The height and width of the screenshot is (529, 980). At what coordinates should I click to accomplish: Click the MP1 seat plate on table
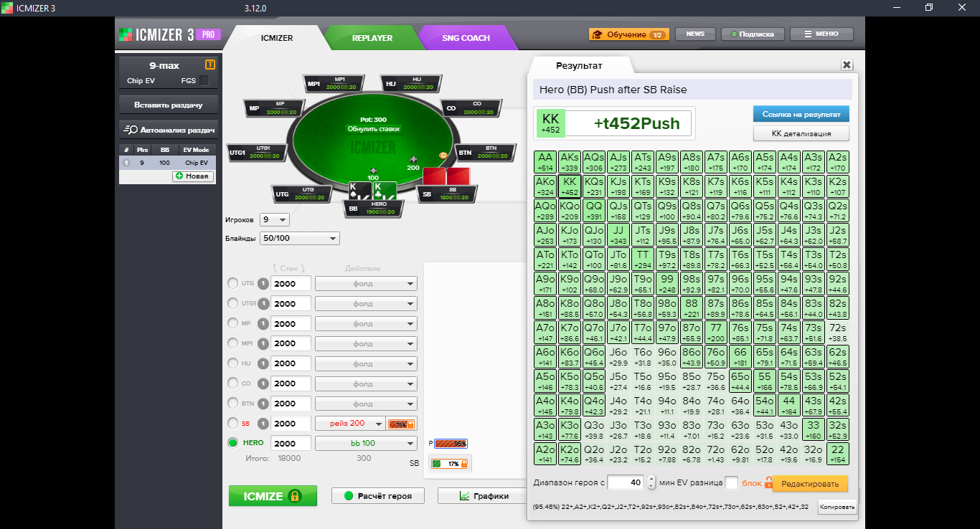334,83
